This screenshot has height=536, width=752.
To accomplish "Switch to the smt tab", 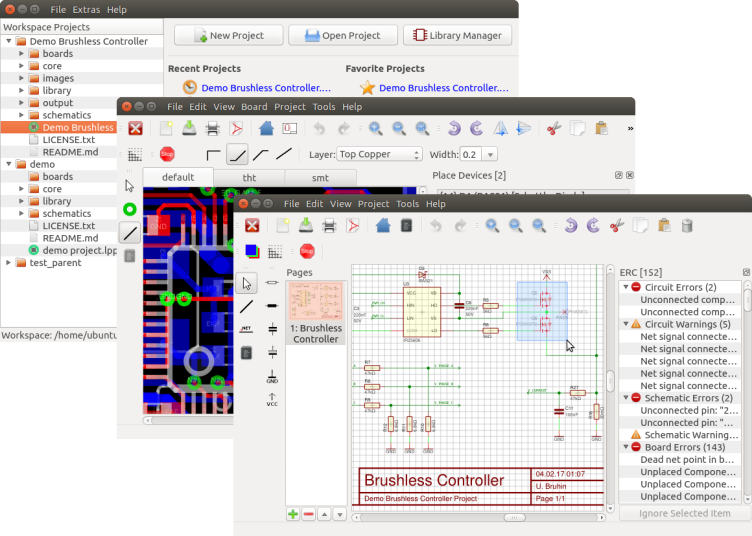I will coord(320,177).
